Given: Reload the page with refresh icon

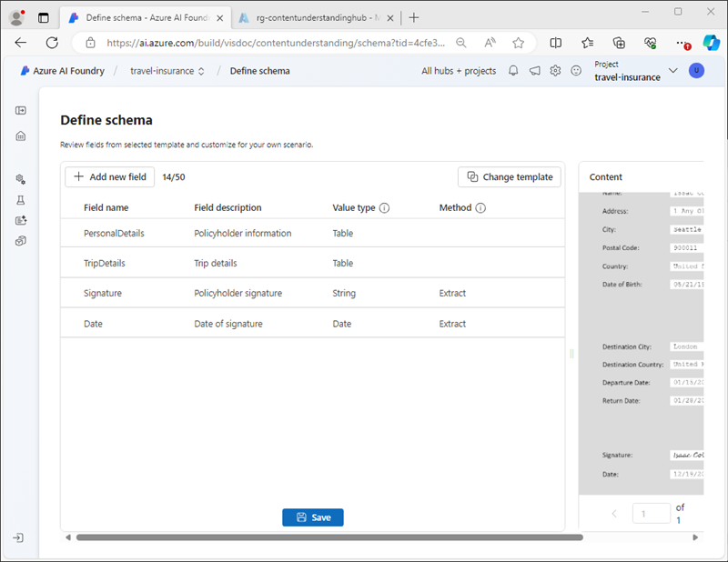Looking at the screenshot, I should click(52, 43).
